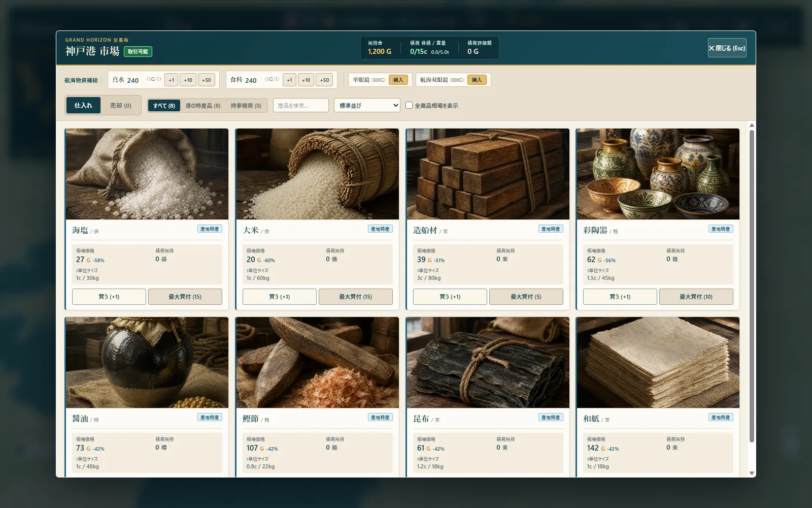Viewport: 812px width, 508px height.
Task: Buy one 大米 with 買う (+1)
Action: click(x=280, y=297)
